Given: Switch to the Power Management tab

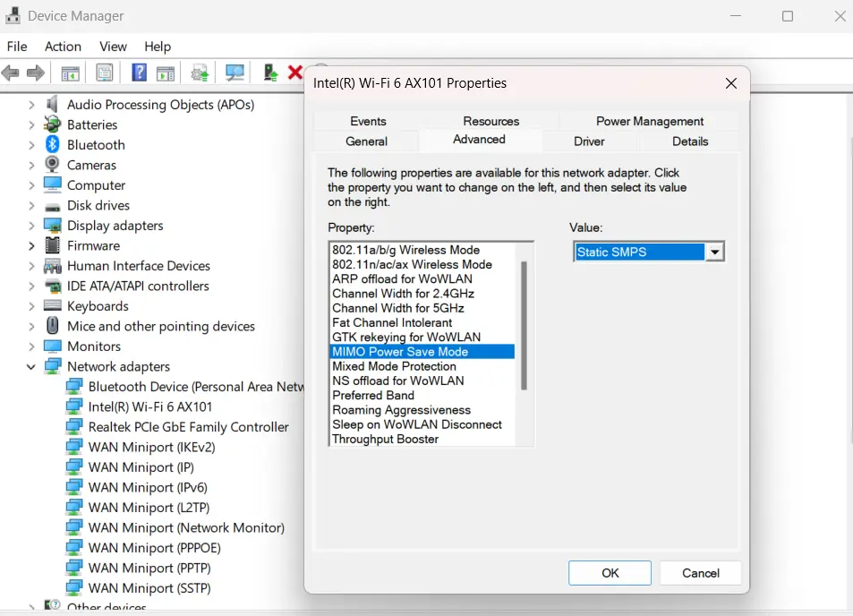Looking at the screenshot, I should 649,121.
